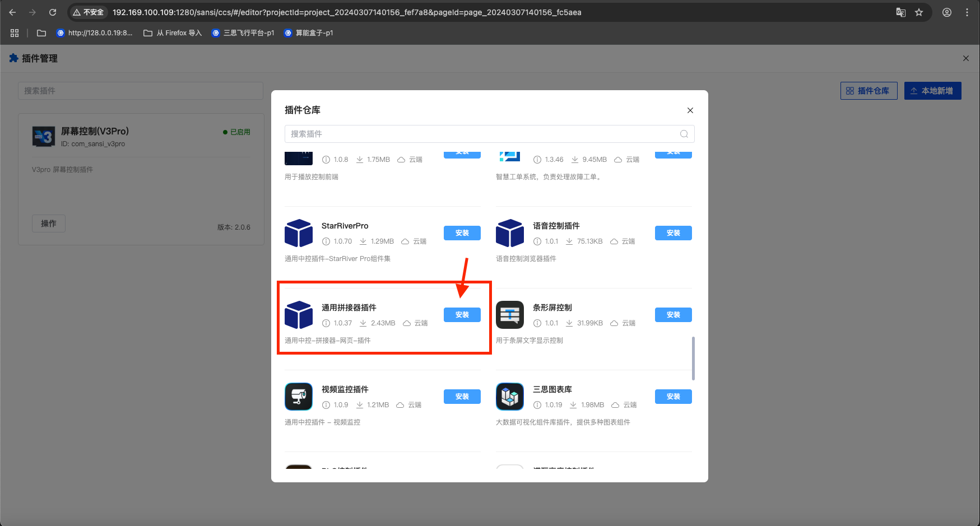Install the 视频监控插件 plugin
980x526 pixels.
point(462,397)
